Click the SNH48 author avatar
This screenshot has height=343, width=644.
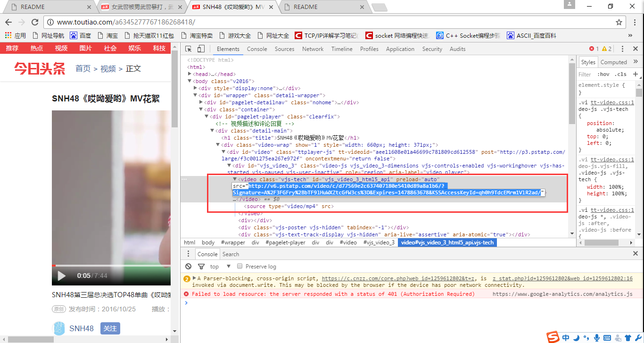58,328
